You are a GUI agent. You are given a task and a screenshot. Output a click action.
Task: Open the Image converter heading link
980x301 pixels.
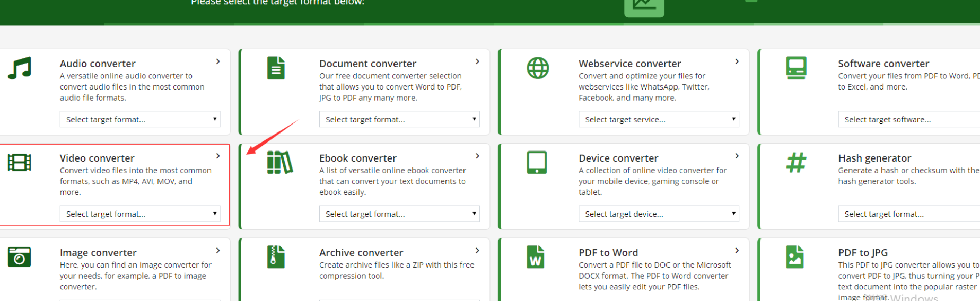point(98,253)
